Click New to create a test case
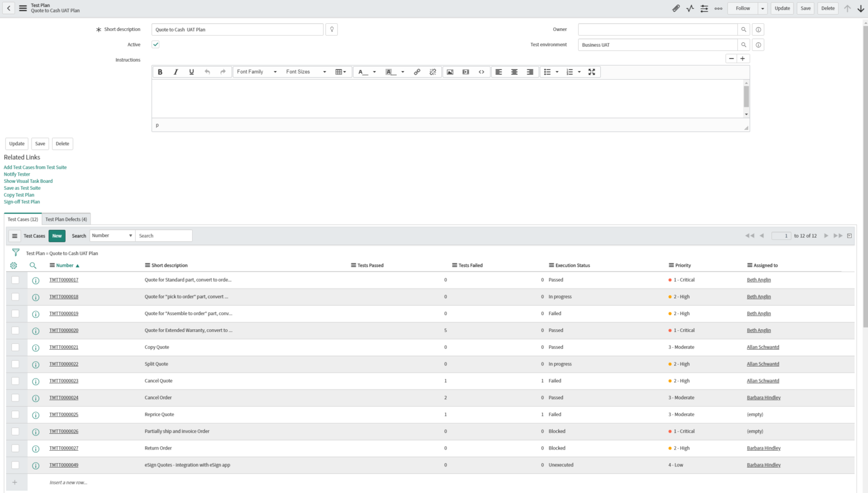The height and width of the screenshot is (493, 868). pos(57,235)
